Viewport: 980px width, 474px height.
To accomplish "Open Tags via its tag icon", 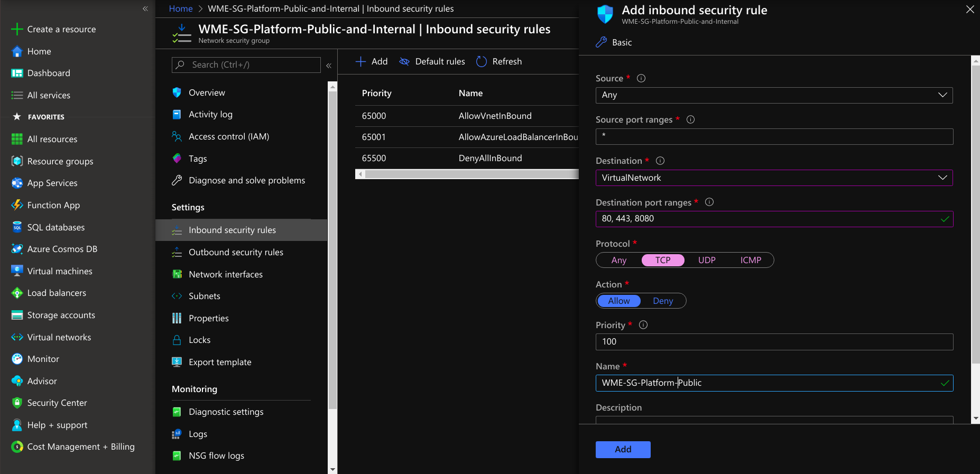I will [x=177, y=159].
